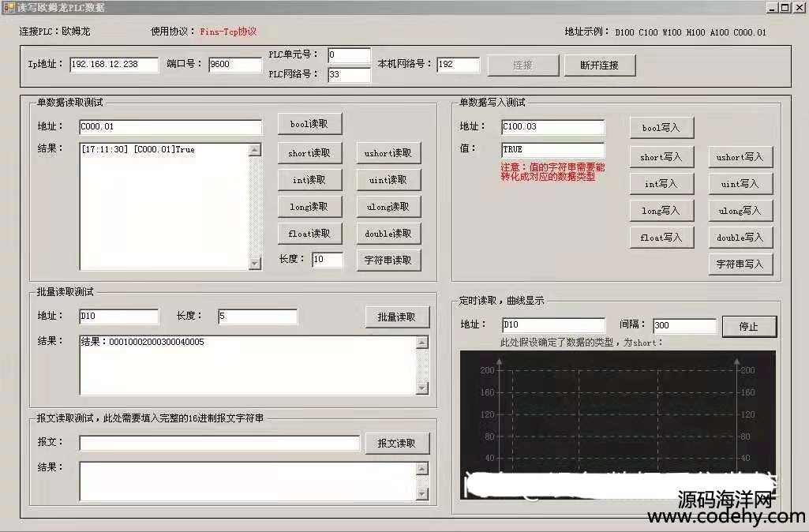The image size is (809, 532).
Task: Click the application icon in title bar
Action: (x=9, y=8)
